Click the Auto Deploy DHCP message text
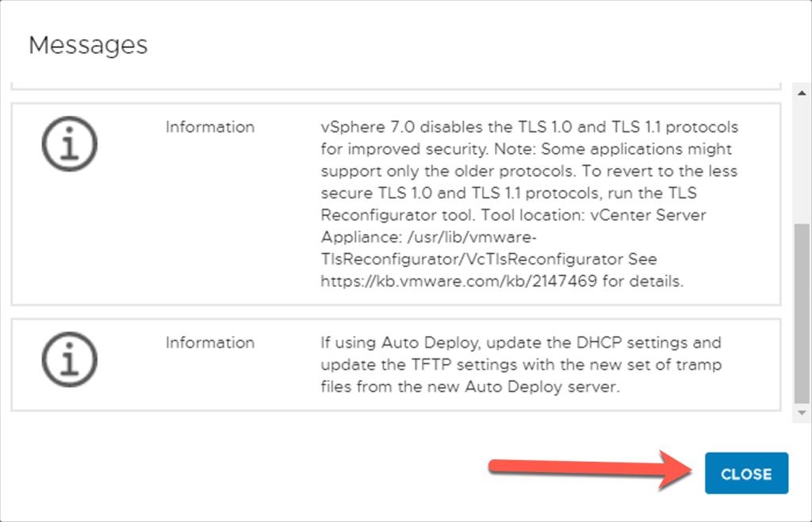Screen dimensions: 812x522 tap(521, 343)
